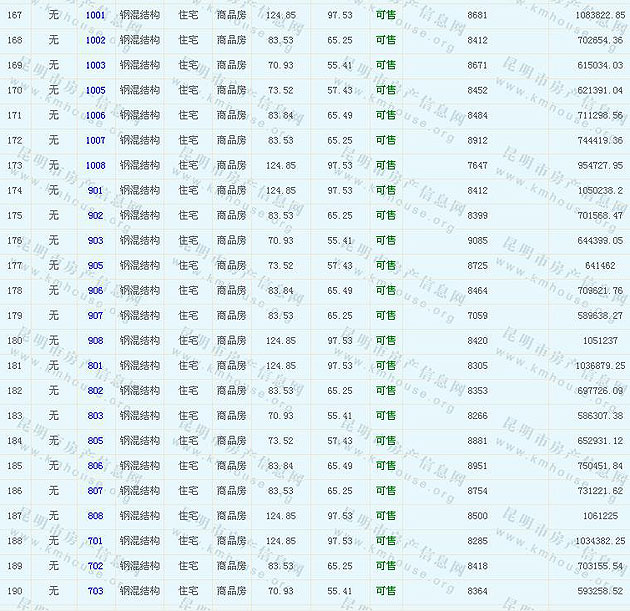Click the 可售 status in row 167
The width and height of the screenshot is (630, 611).
click(385, 16)
